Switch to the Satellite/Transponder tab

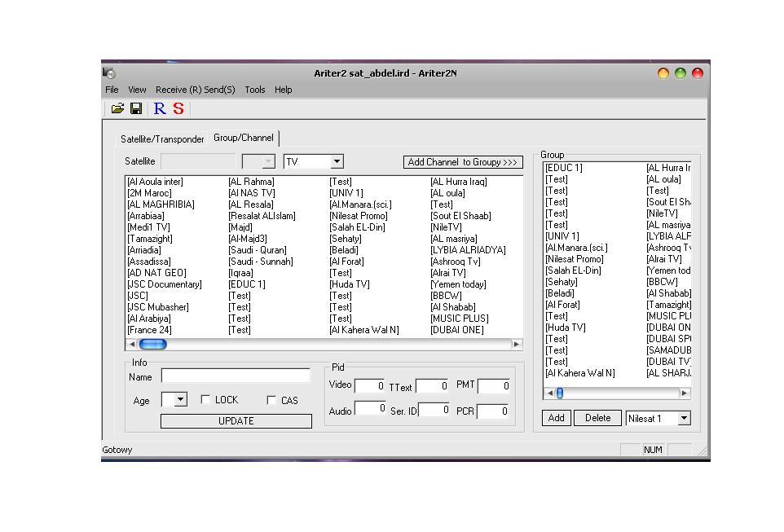coord(162,139)
